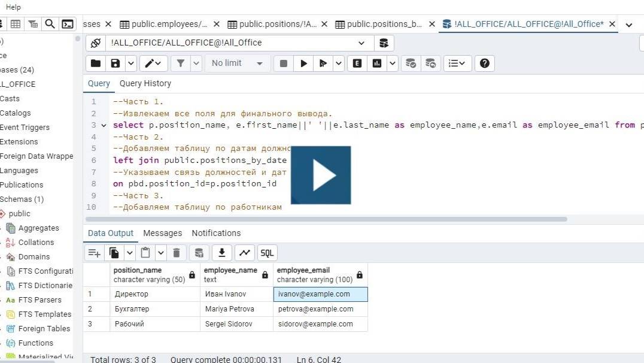Click the Search Objects magnifier icon

point(50,24)
